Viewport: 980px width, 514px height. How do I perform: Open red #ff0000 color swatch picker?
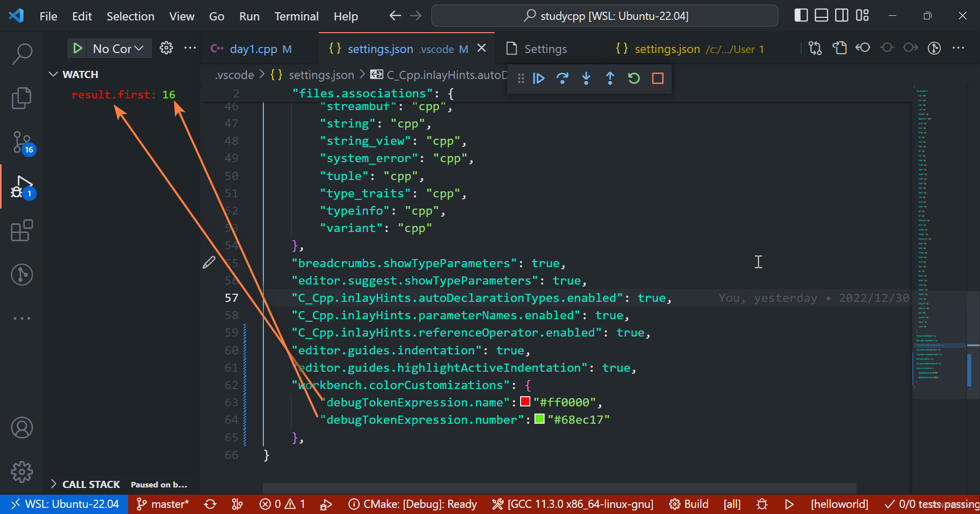pos(525,401)
